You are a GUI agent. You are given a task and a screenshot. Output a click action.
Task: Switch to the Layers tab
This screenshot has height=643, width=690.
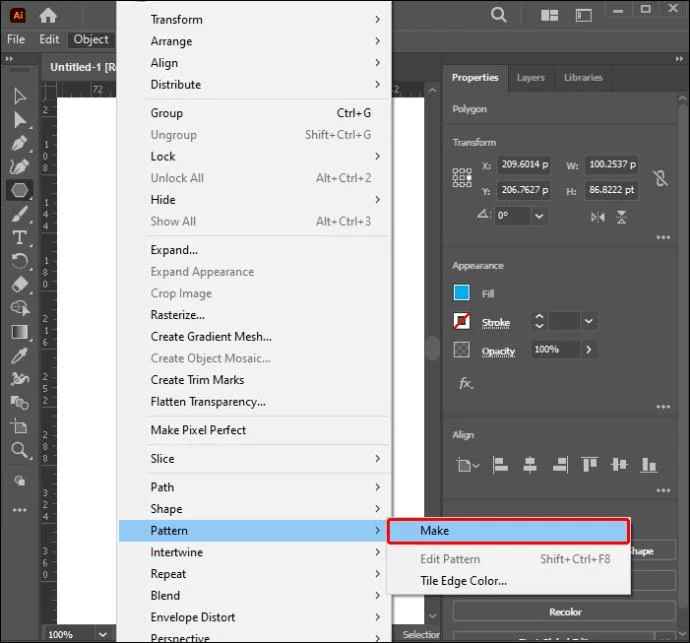pos(531,77)
